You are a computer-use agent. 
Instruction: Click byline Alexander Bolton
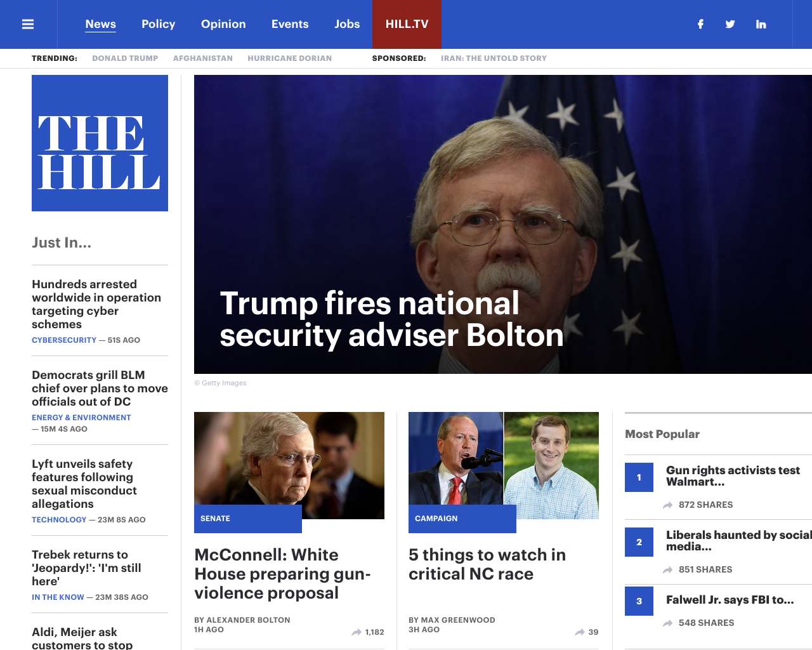point(248,620)
